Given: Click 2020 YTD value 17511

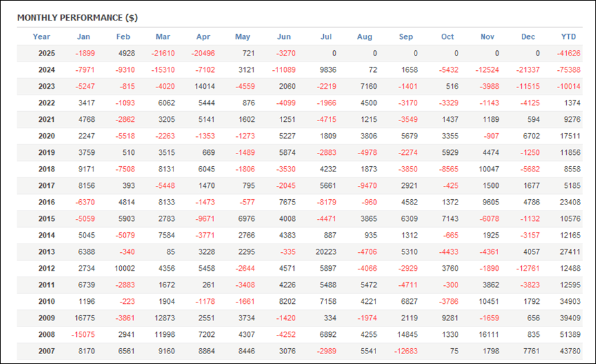Looking at the screenshot, I should pyautogui.click(x=570, y=136).
